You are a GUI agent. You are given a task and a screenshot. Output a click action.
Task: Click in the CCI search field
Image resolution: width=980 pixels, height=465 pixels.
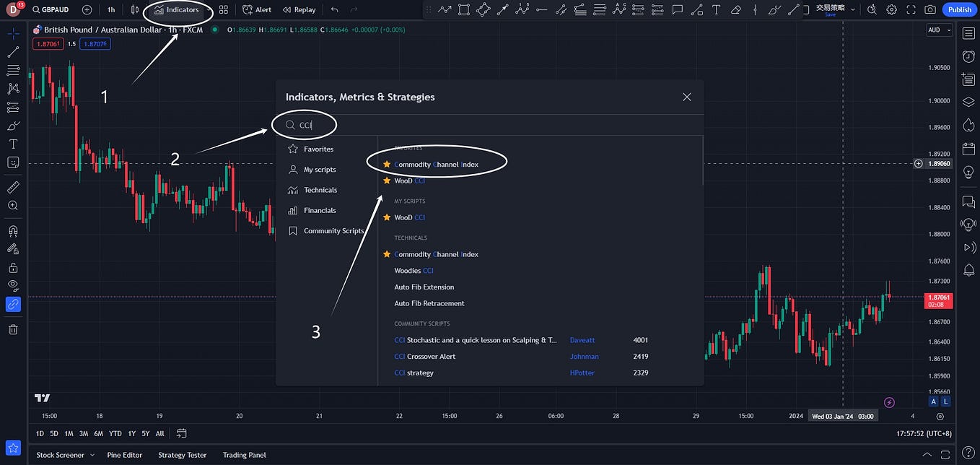[x=491, y=125]
